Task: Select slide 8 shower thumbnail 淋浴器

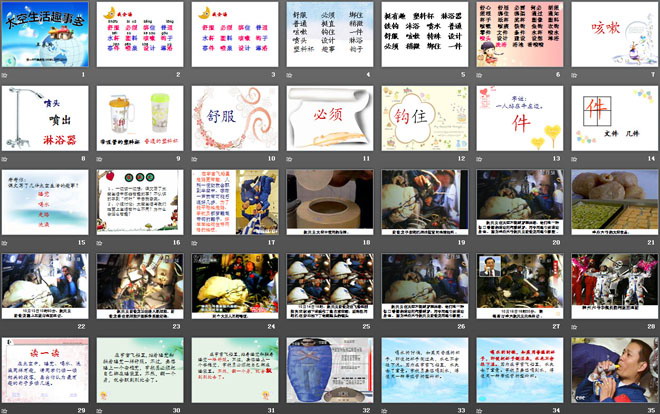Action: (x=45, y=118)
